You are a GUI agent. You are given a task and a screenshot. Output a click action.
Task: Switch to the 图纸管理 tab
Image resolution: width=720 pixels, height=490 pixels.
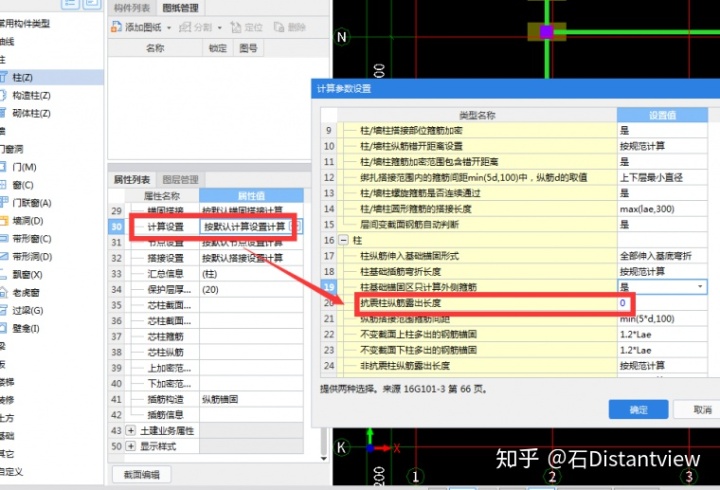tap(180, 8)
